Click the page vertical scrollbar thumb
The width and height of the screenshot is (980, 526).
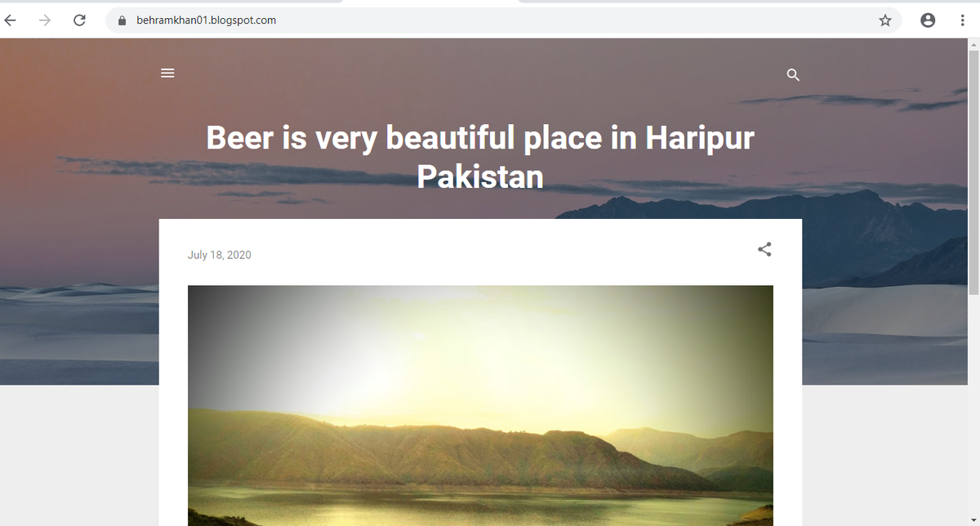click(973, 172)
